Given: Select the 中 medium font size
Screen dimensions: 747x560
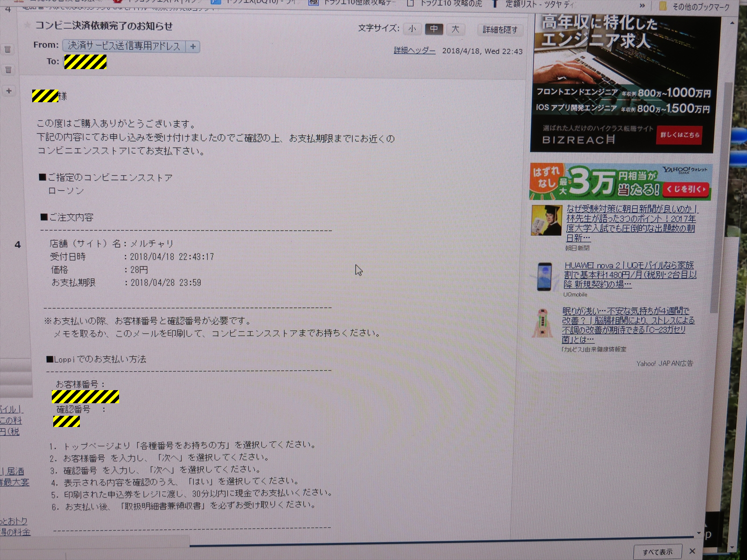Looking at the screenshot, I should (x=434, y=29).
